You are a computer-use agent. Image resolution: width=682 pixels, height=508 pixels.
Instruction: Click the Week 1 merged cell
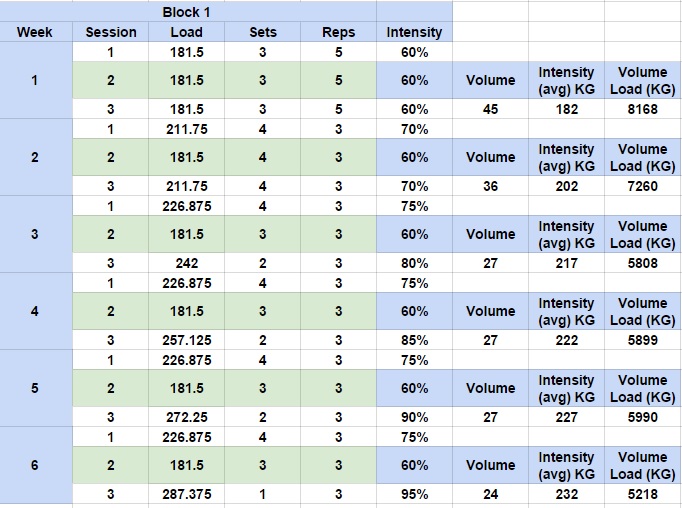coord(35,80)
